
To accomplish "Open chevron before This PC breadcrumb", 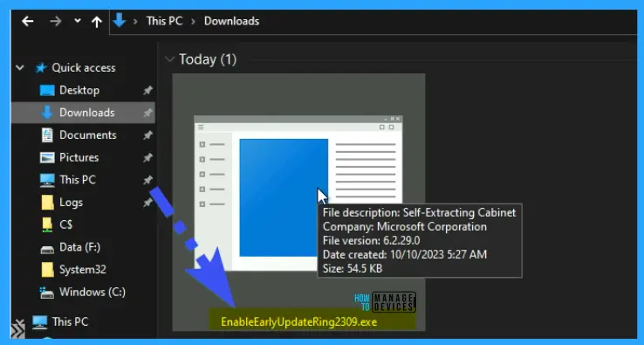I will 135,21.
